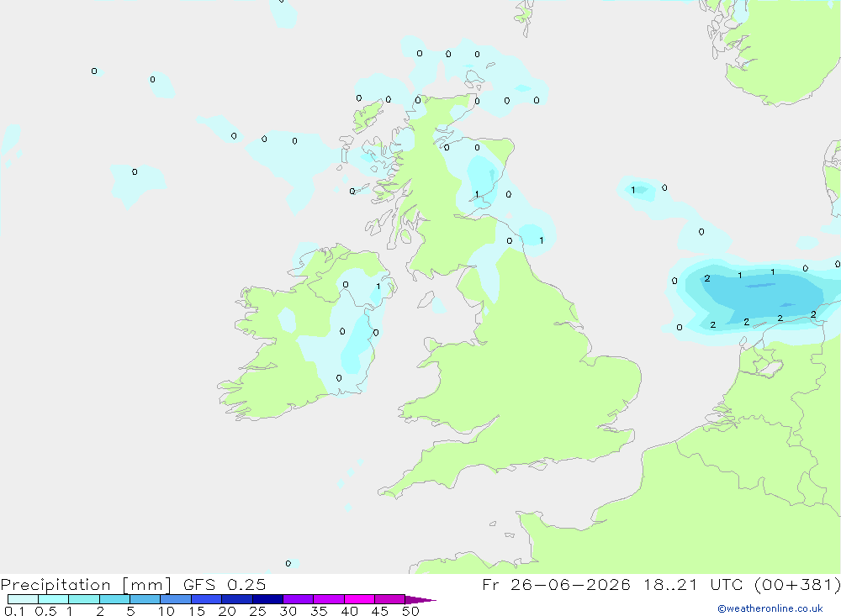841x616 pixels.
Task: Click the Precipitation [mm] title text
Action: (86, 585)
